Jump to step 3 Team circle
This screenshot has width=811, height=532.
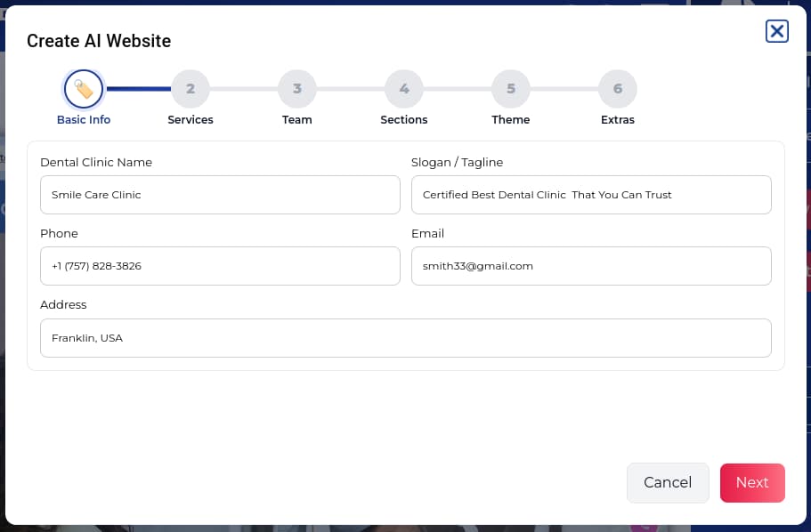(297, 89)
